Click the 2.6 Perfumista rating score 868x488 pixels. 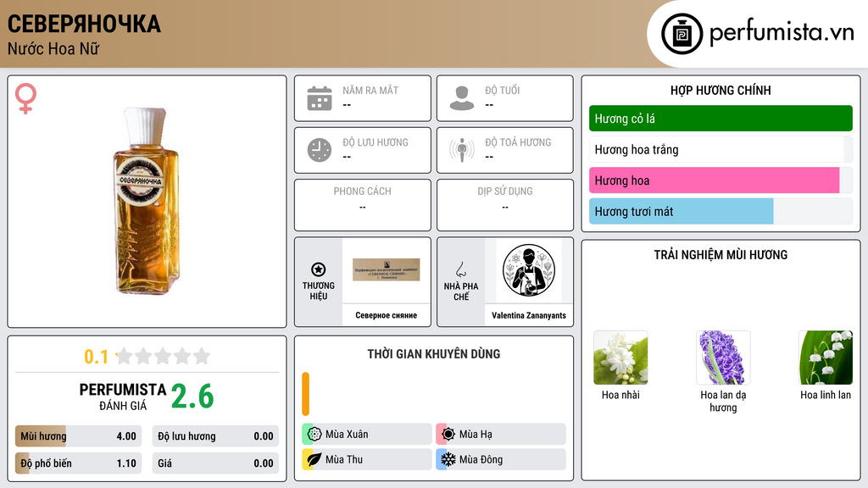(x=192, y=396)
